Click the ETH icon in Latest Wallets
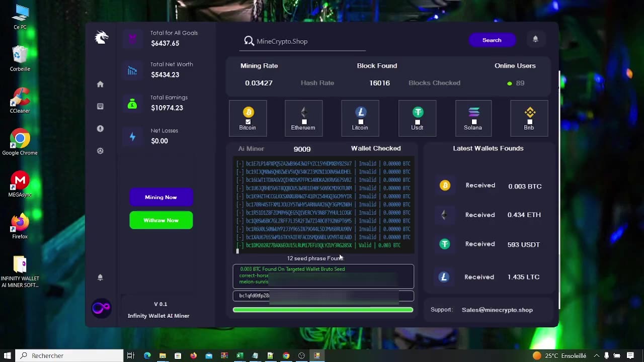The height and width of the screenshot is (362, 644). click(444, 215)
